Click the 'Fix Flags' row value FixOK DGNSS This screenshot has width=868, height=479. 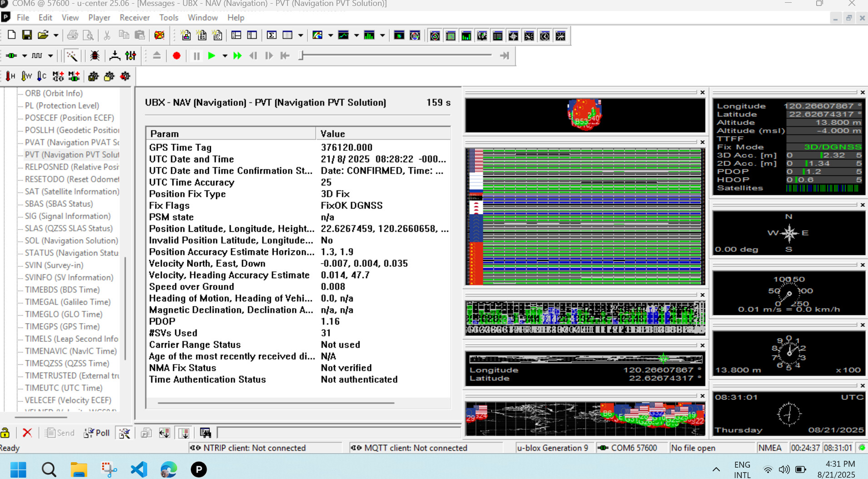(352, 205)
